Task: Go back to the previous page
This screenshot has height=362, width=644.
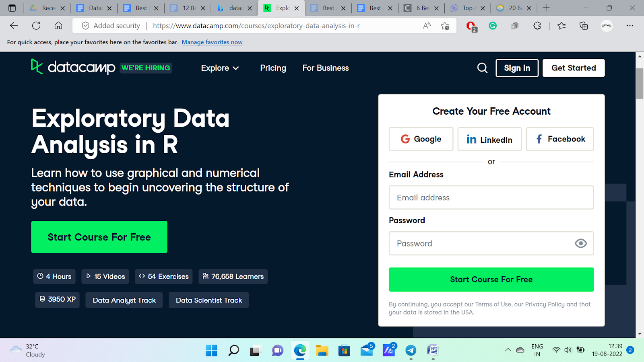Action: click(x=14, y=26)
